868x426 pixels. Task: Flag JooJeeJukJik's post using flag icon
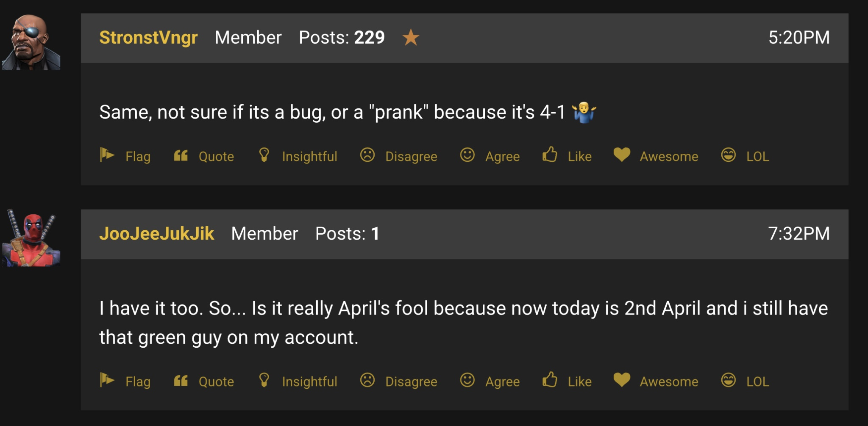coord(107,380)
